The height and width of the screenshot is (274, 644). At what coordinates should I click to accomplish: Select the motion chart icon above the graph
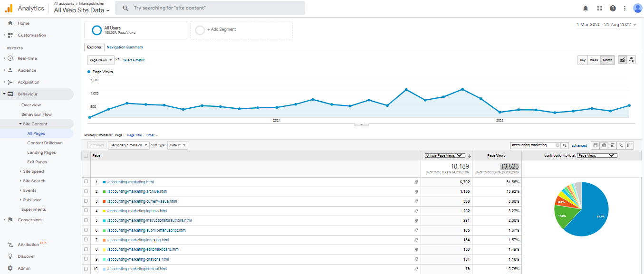pos(631,60)
